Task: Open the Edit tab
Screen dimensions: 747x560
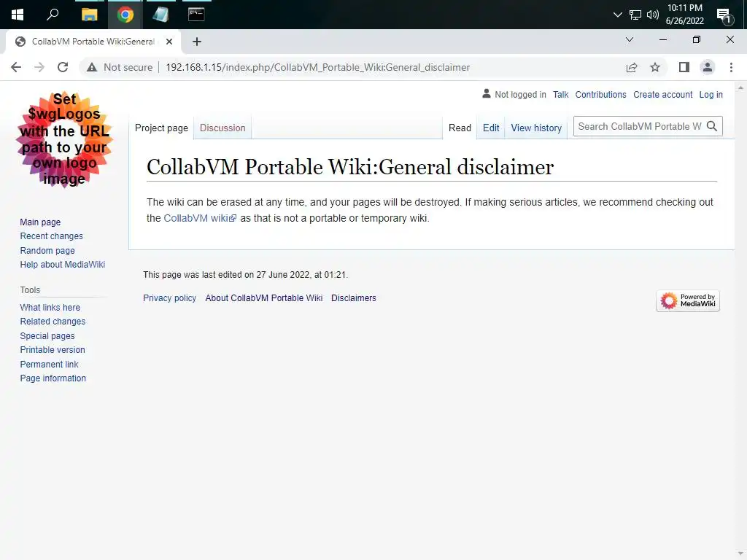Action: click(x=491, y=128)
